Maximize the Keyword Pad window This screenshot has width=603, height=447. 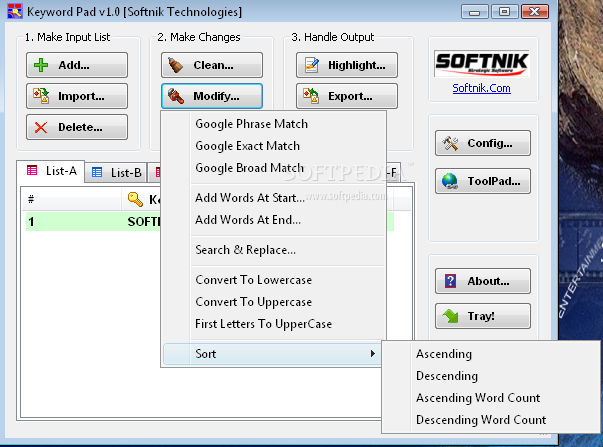click(x=504, y=12)
